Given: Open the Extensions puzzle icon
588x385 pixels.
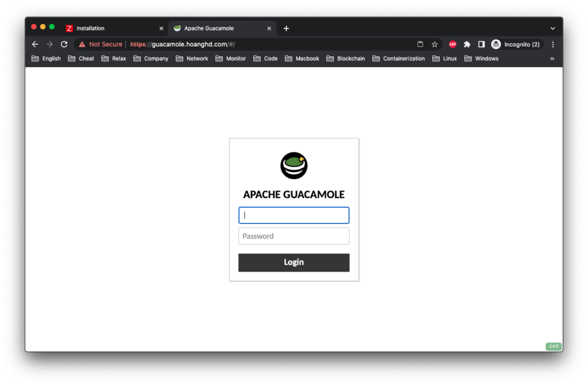Looking at the screenshot, I should (x=467, y=44).
